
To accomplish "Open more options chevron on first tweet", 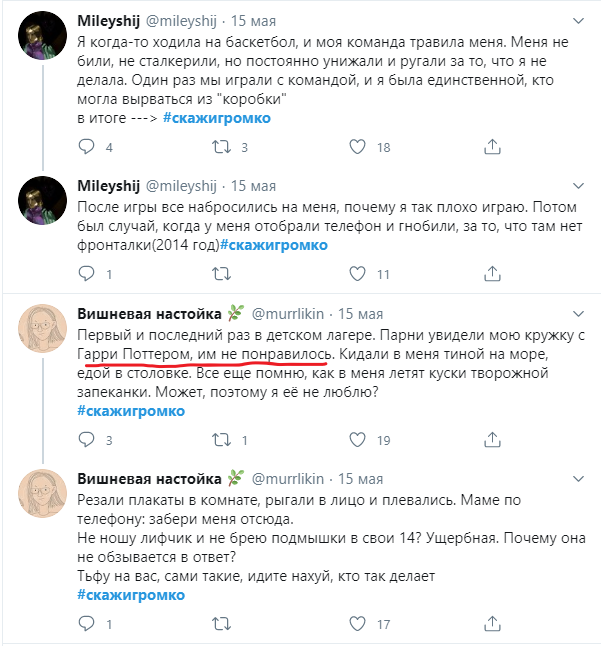I will tap(578, 19).
